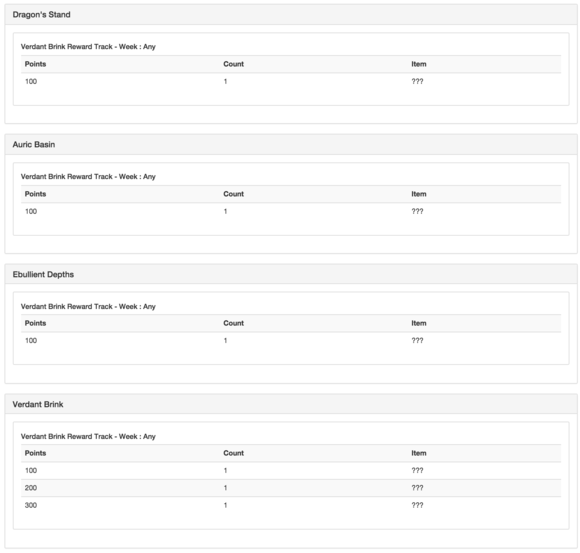Viewport: 580px width, 553px height.
Task: Click the Ebullient Depths panel heading
Action: click(291, 274)
